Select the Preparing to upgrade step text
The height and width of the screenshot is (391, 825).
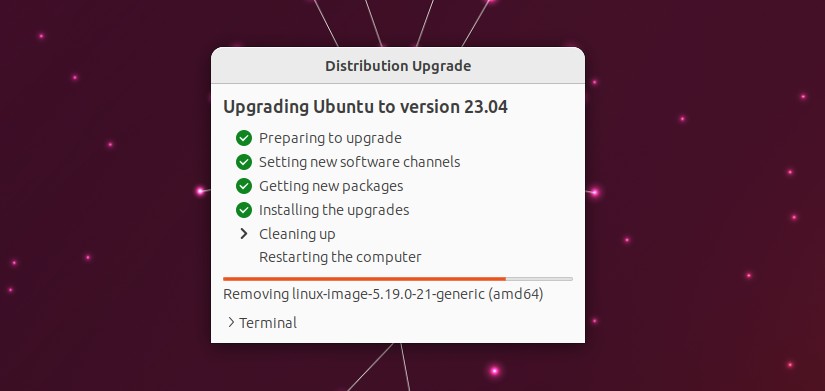click(330, 138)
